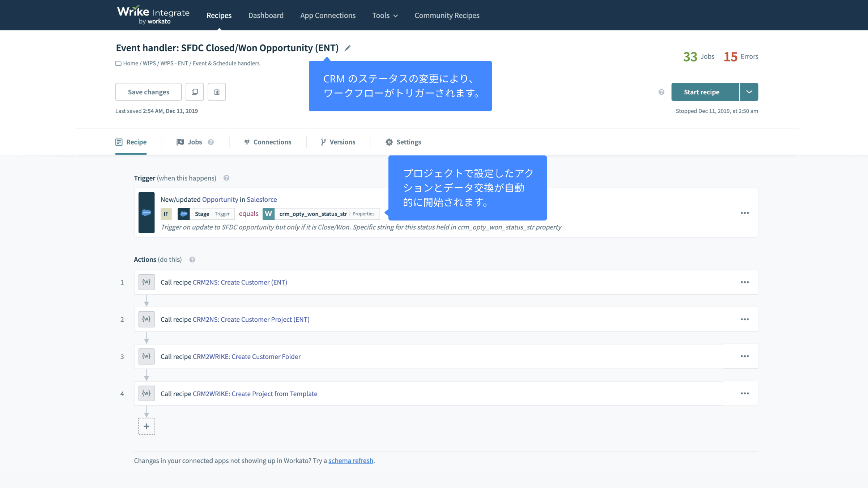
Task: Go to Dashboard in the top navigation
Action: [266, 15]
